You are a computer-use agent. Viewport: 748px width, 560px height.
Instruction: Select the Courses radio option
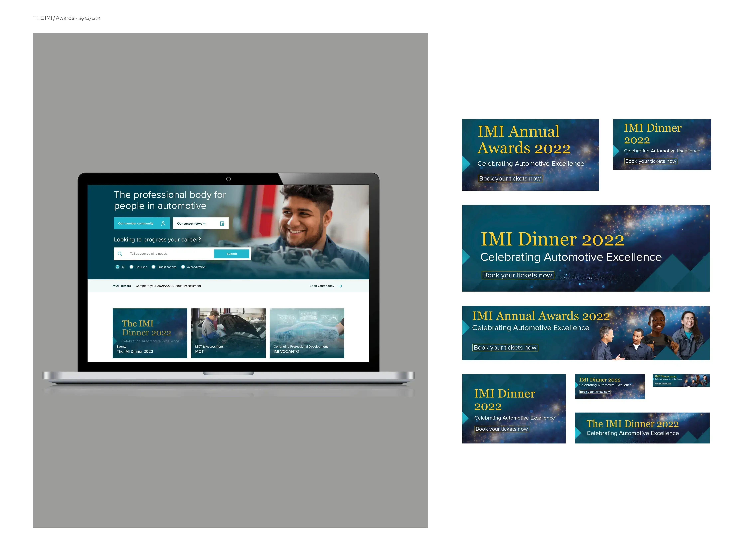[x=132, y=267]
